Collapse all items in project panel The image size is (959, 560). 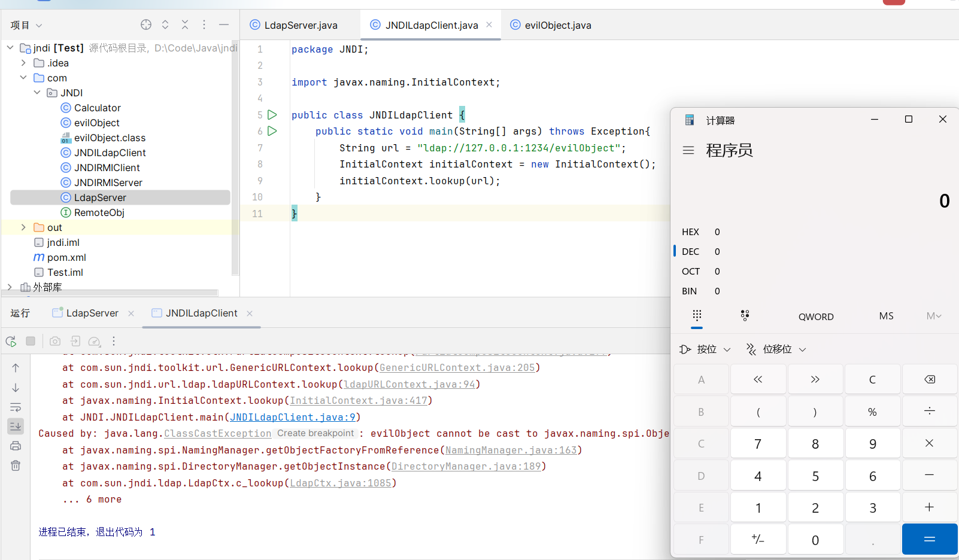(185, 25)
